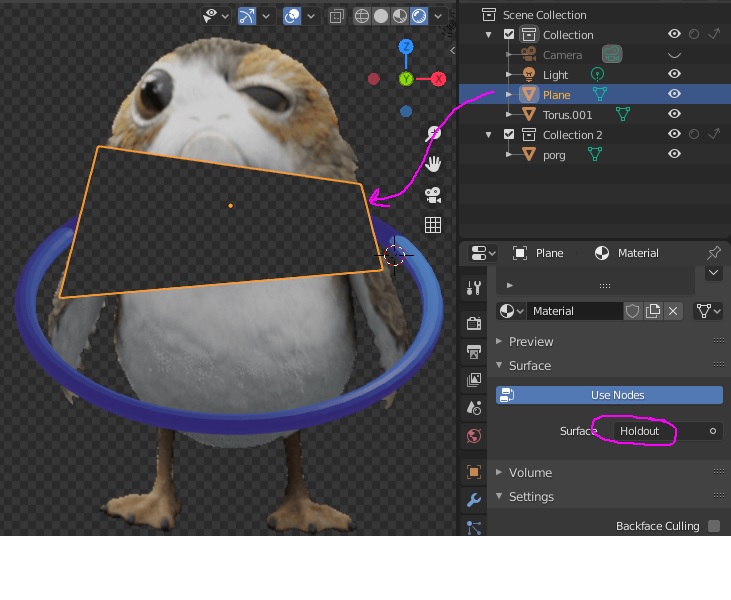The image size is (731, 600).
Task: Duplicate the material with new material icon
Action: tap(653, 311)
